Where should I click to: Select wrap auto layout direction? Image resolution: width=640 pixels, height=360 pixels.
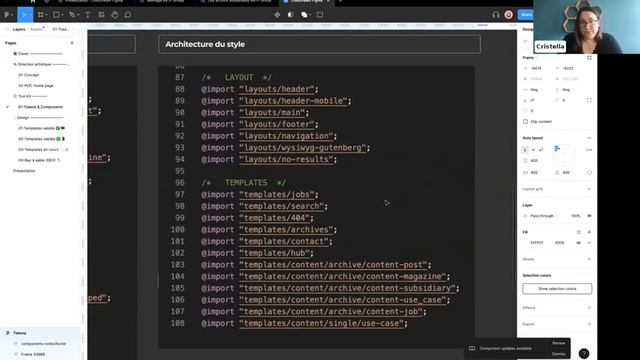pos(541,150)
